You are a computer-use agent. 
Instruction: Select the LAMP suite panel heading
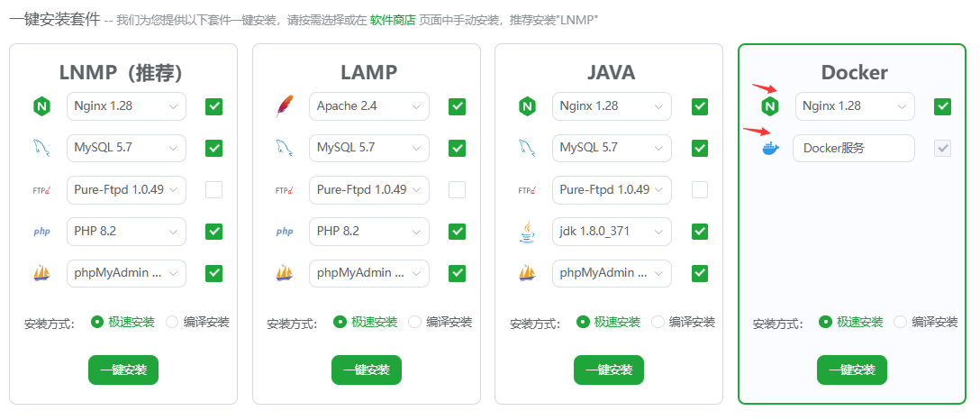point(368,72)
